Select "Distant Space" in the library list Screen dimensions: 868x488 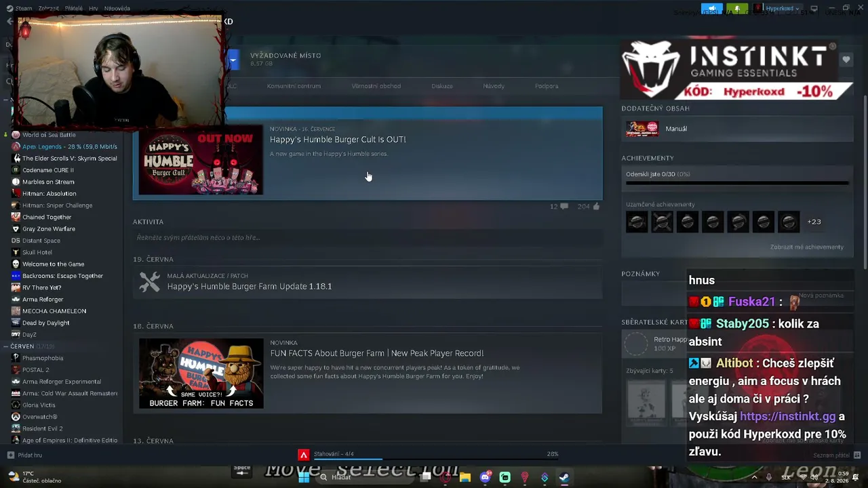(41, 241)
